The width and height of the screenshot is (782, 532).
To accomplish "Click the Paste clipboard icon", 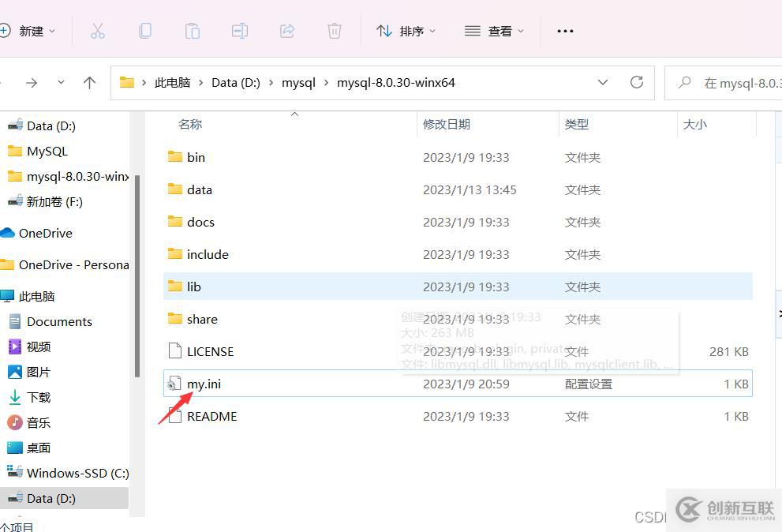I will (193, 31).
